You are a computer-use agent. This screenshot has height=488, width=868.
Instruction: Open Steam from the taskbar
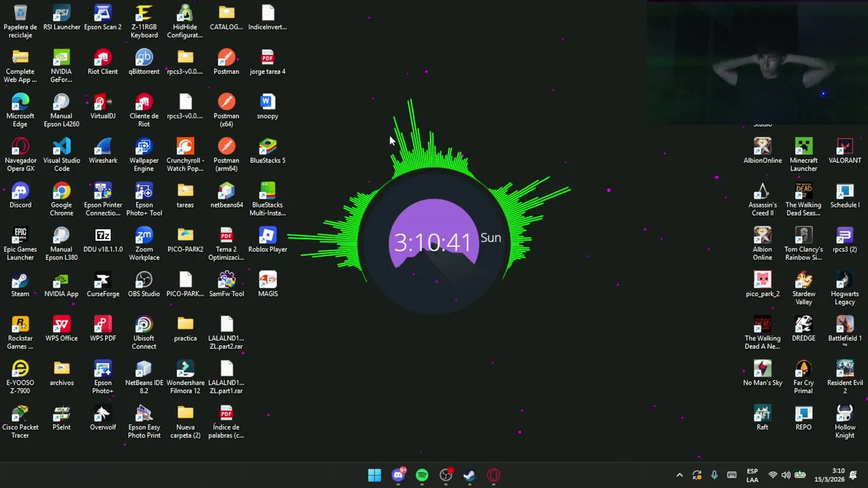click(469, 475)
